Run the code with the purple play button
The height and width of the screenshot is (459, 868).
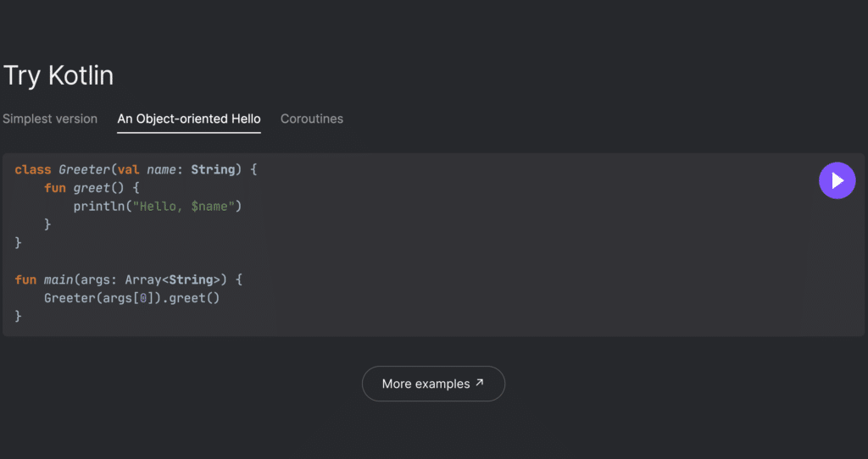(x=837, y=180)
